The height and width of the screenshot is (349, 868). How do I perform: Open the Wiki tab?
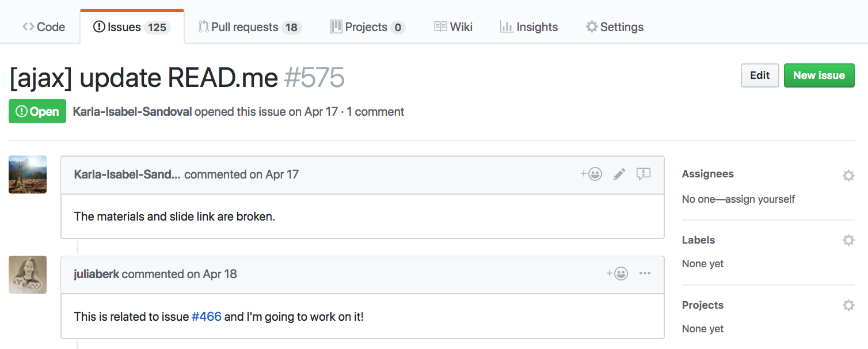(453, 27)
